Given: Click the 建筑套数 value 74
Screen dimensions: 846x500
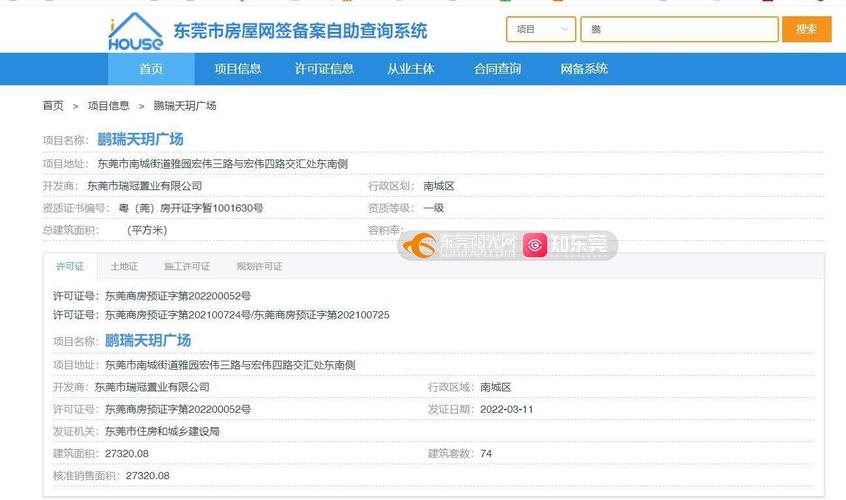Looking at the screenshot, I should click(x=486, y=454).
